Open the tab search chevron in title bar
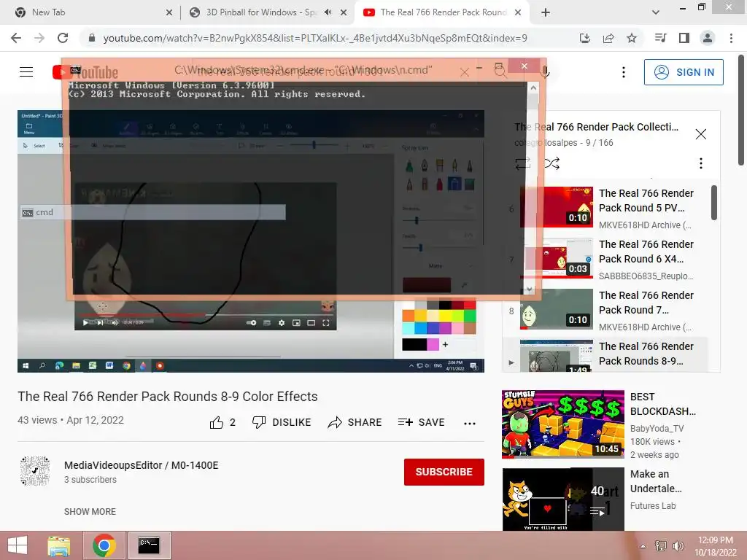The height and width of the screenshot is (560, 747). 656,12
